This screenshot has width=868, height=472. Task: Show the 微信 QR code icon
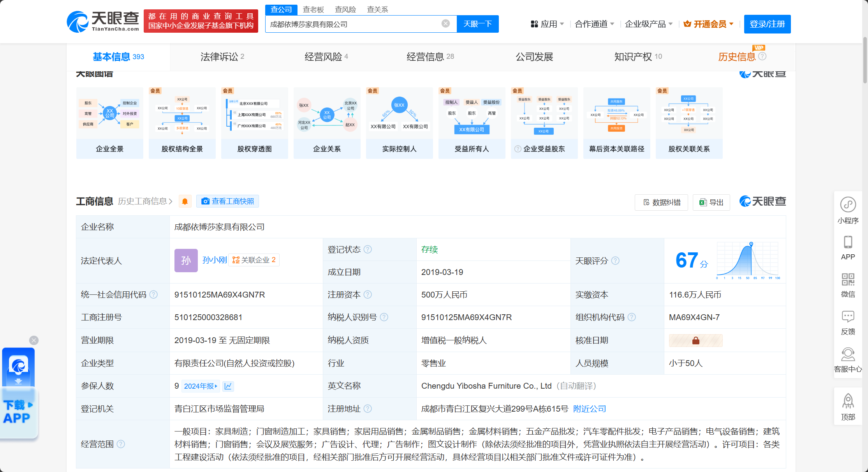(848, 279)
